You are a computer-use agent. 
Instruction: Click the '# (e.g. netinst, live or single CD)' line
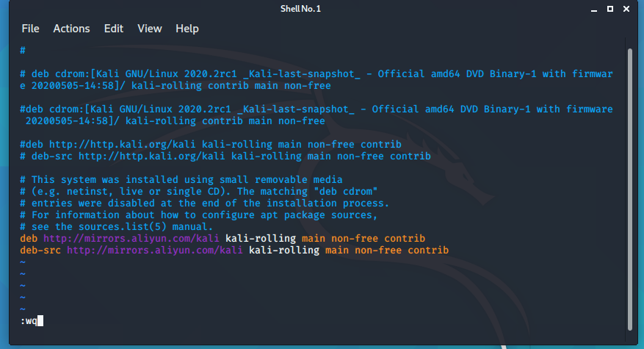[x=199, y=192]
